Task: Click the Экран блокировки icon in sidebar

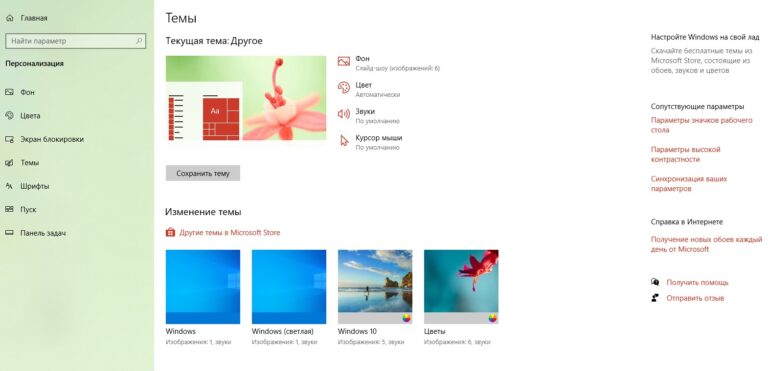Action: tap(9, 139)
